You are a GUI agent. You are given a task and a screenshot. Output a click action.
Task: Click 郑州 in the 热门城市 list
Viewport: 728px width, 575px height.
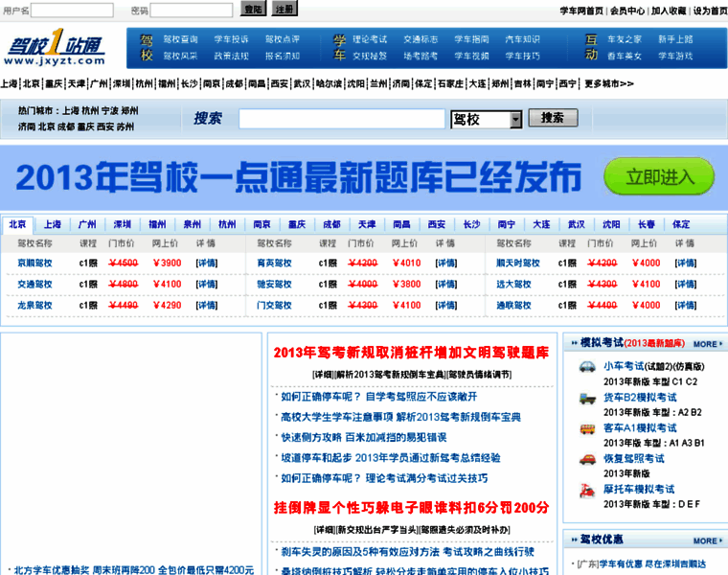point(129,111)
